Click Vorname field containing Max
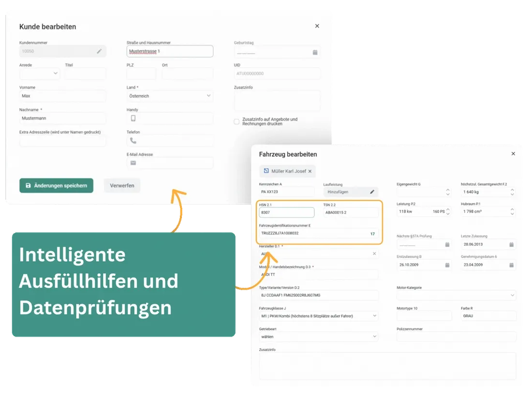The image size is (532, 399). click(x=62, y=96)
